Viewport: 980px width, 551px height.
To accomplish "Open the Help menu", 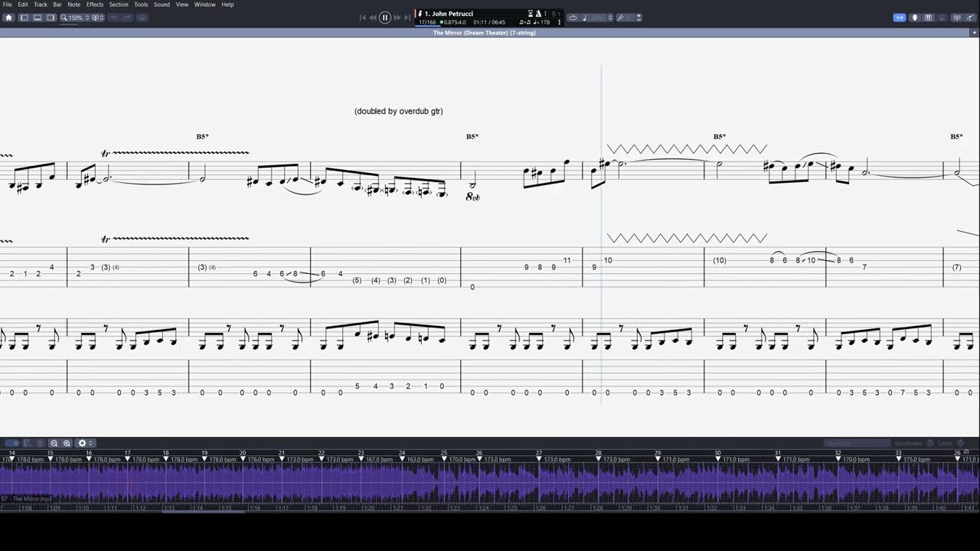I will (x=227, y=5).
